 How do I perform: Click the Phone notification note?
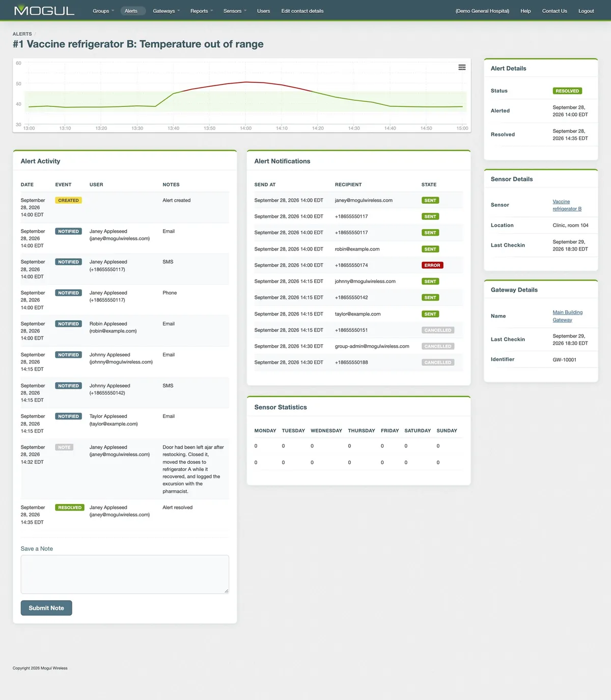tap(170, 293)
